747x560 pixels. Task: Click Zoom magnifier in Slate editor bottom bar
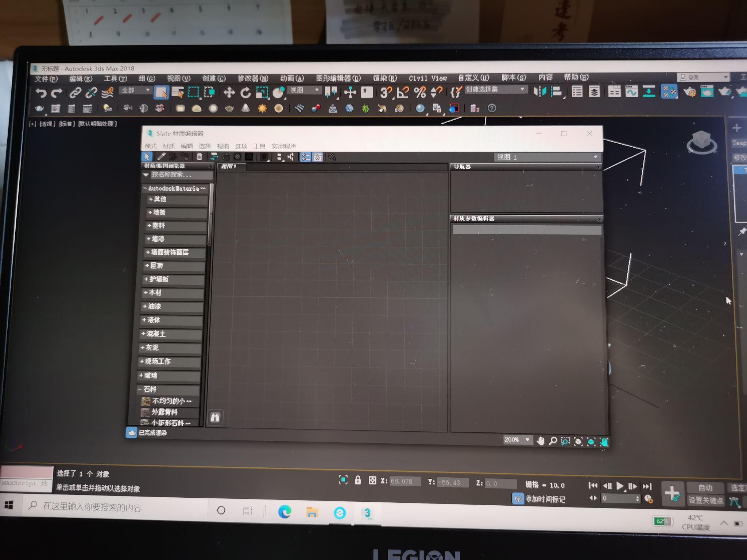click(x=553, y=441)
